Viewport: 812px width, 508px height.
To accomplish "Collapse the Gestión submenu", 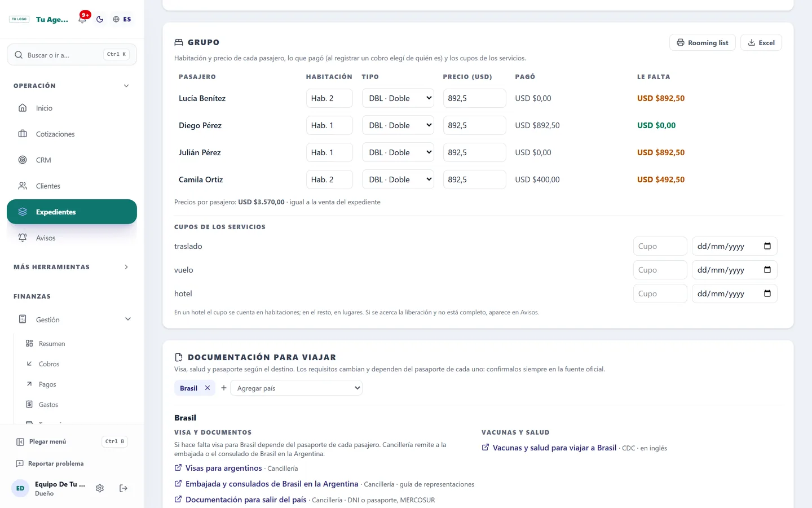I will click(128, 319).
